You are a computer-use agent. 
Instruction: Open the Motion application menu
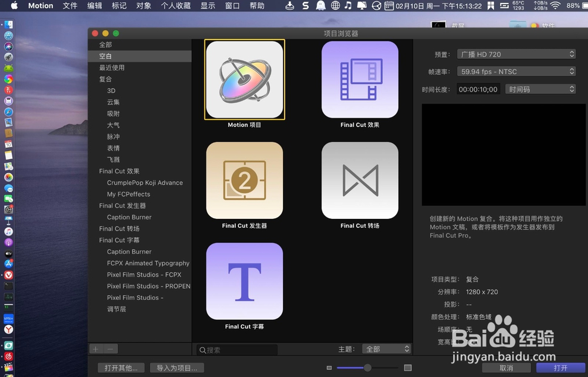pyautogui.click(x=41, y=6)
